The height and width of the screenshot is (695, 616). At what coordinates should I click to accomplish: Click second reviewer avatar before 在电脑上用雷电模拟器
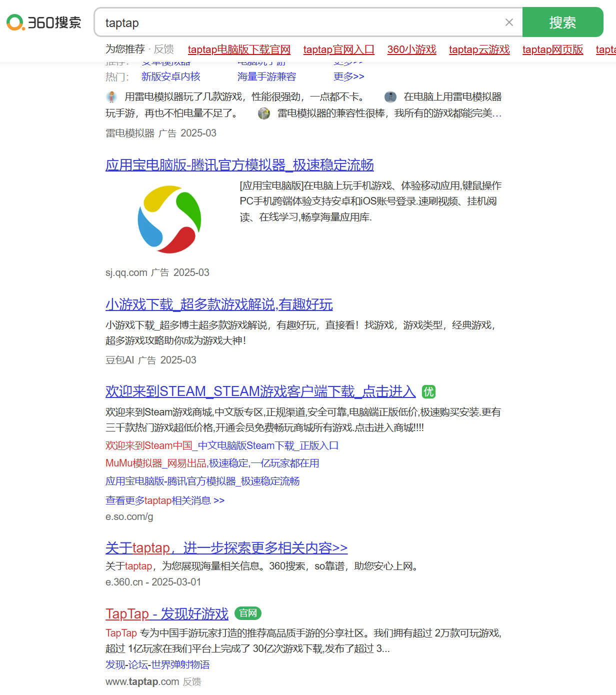390,96
